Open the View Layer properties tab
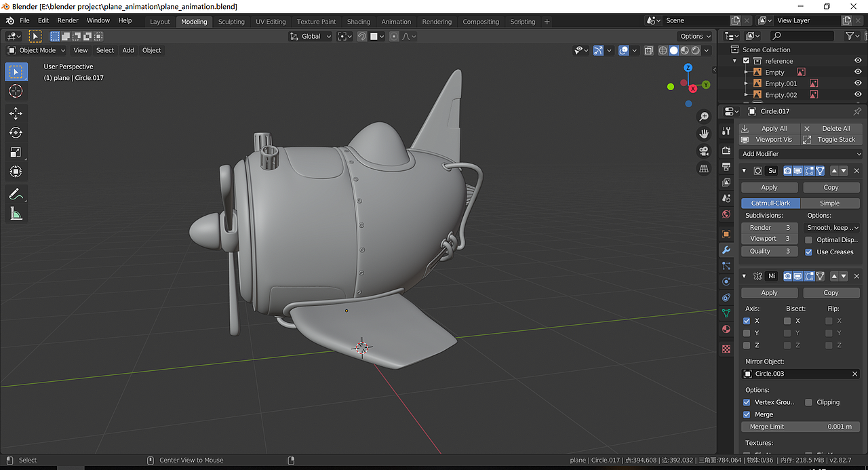The height and width of the screenshot is (470, 868). [726, 183]
